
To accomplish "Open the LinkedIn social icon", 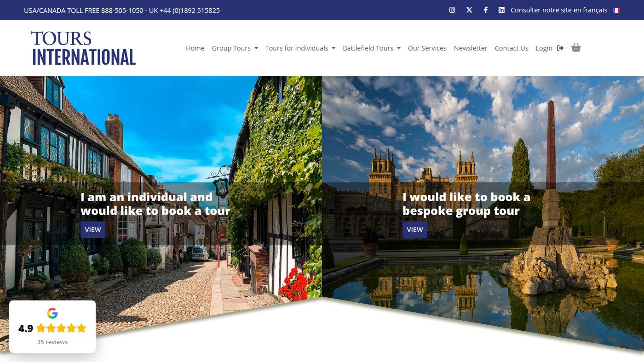I will pyautogui.click(x=501, y=10).
